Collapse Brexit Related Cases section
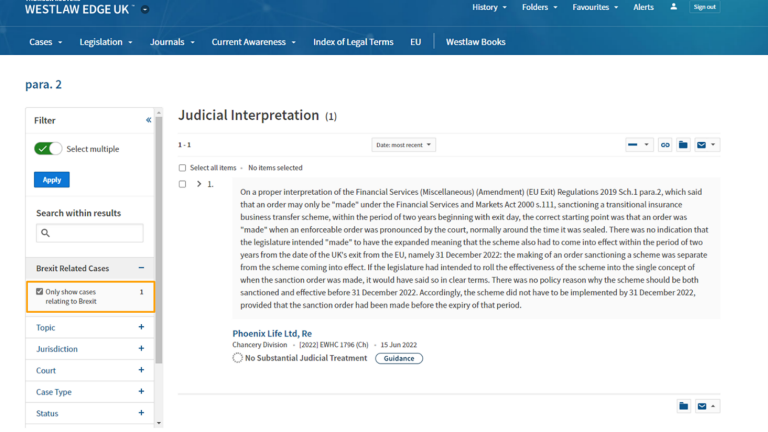 141,268
